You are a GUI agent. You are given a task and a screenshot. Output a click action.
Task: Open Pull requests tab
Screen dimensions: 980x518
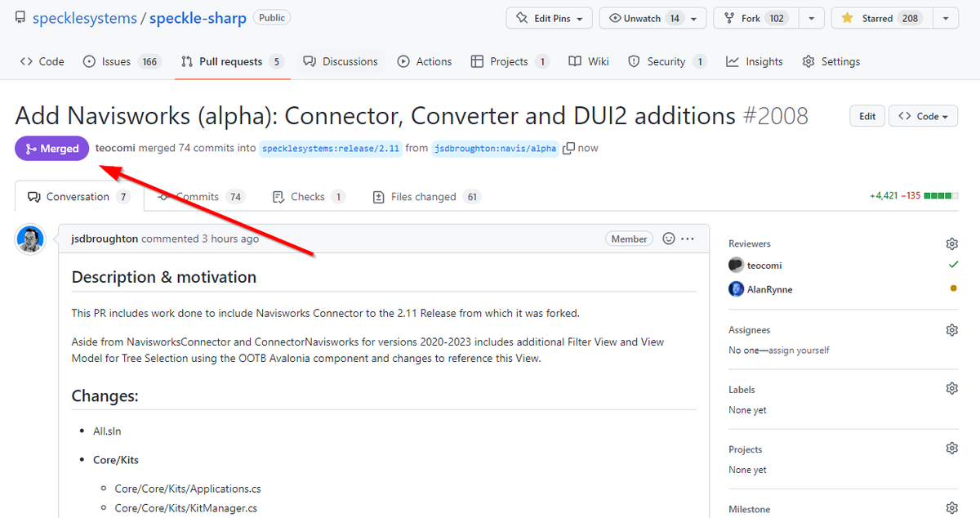click(x=233, y=61)
